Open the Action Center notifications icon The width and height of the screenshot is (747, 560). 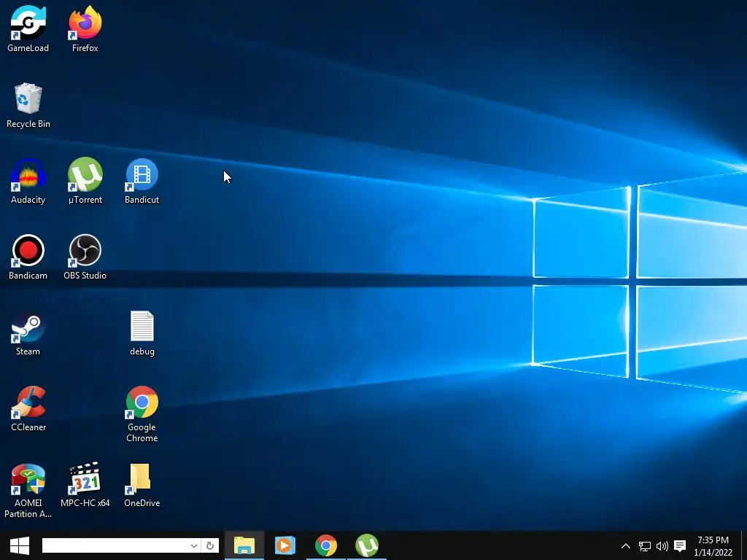680,546
